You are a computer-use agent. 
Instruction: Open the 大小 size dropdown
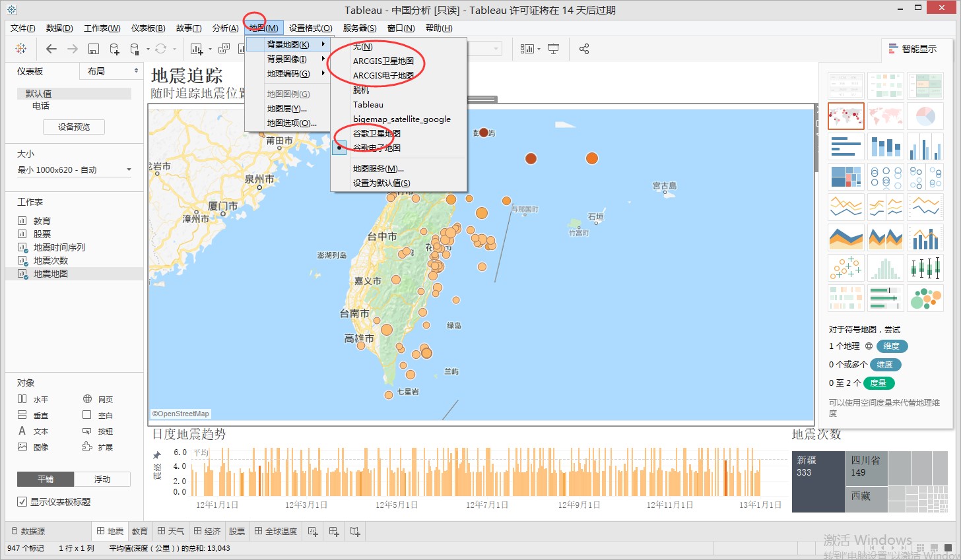75,170
